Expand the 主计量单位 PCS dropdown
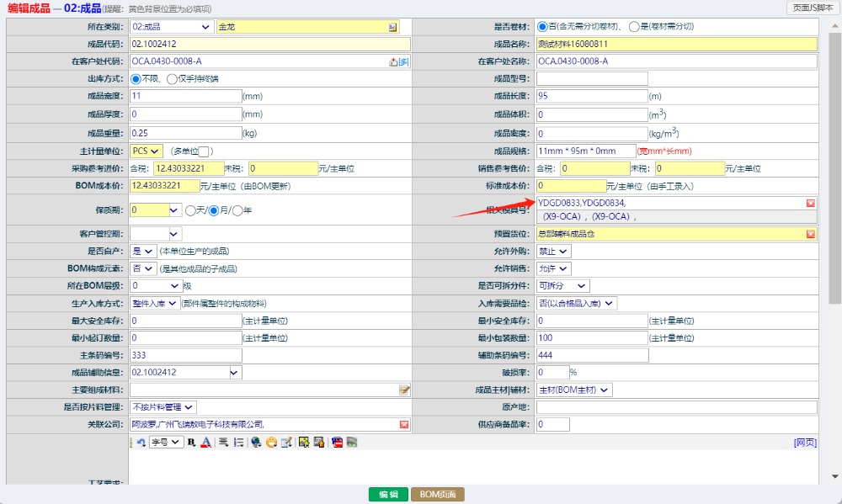The height and width of the screenshot is (504, 842). (147, 151)
